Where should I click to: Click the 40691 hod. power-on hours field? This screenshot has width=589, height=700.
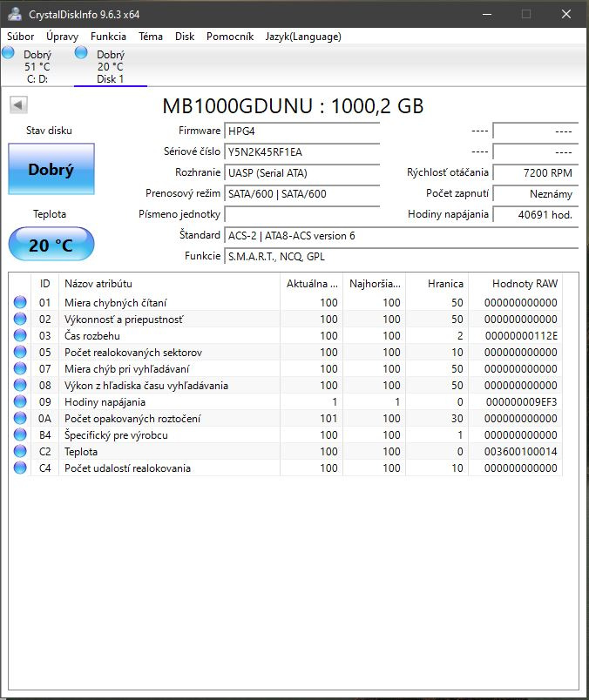(x=535, y=215)
